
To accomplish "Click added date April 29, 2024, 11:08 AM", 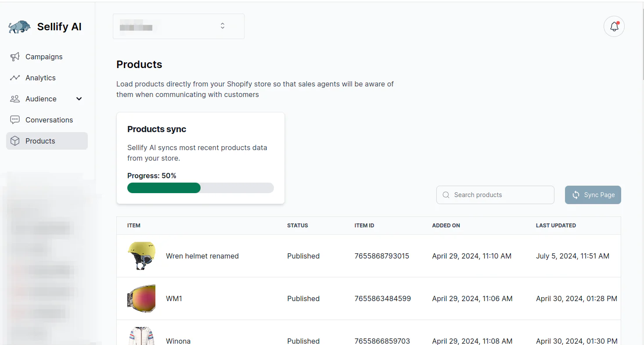I will tap(472, 341).
